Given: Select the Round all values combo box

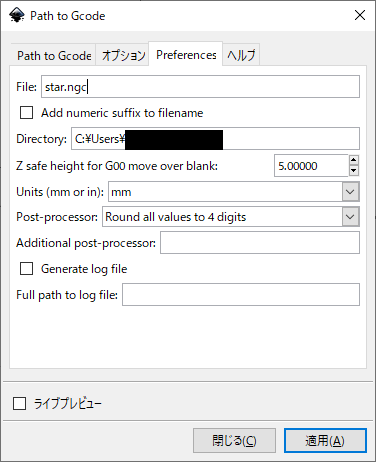Looking at the screenshot, I should pos(231,217).
